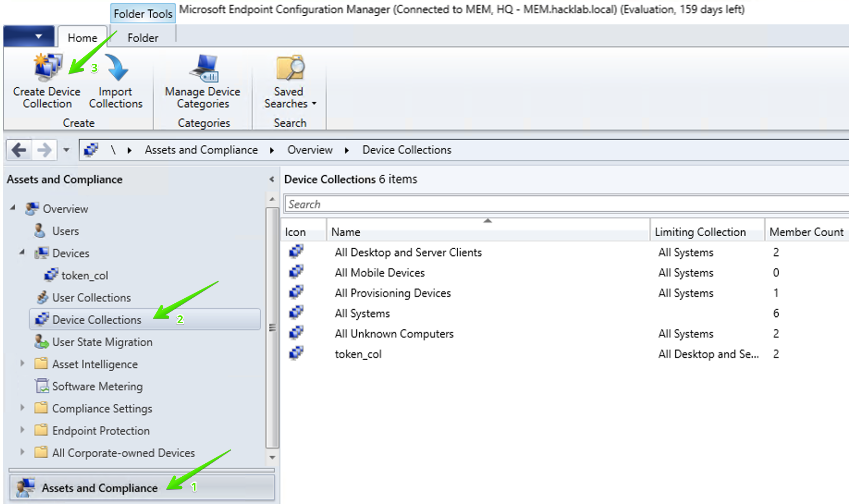Select the Users tree item

click(x=66, y=231)
